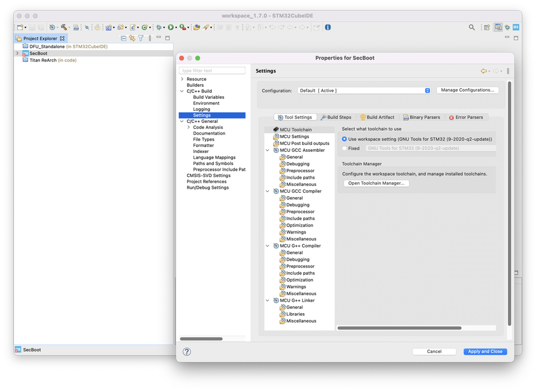
Task: Collapse the MCU G++ Compiler node
Action: [x=268, y=246]
